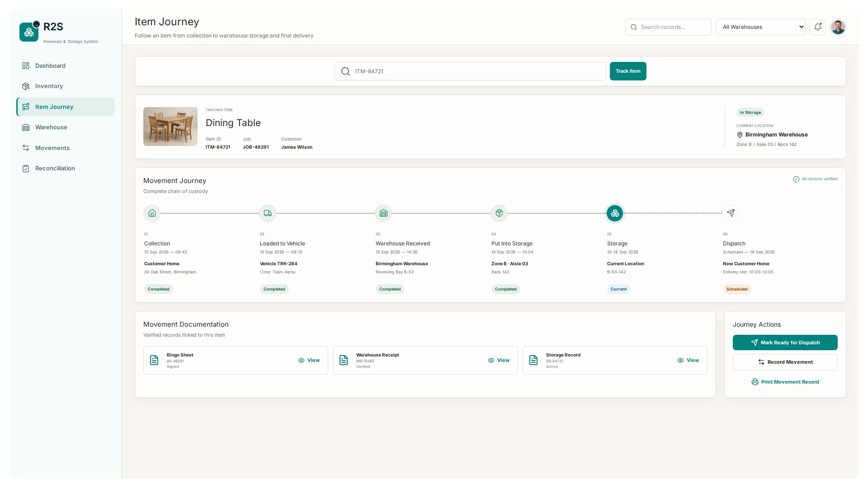Click the Storage Record document icon
The width and height of the screenshot is (868, 488).
533,360
